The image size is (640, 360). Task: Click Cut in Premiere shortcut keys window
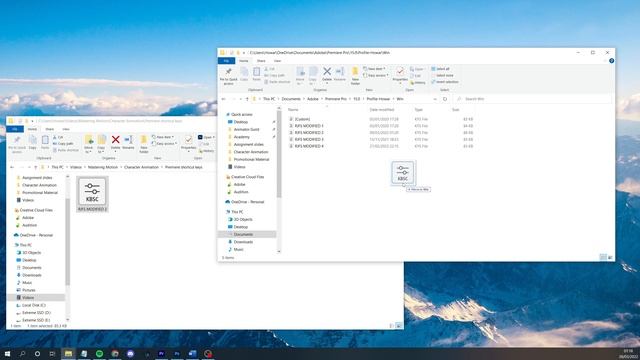click(58, 137)
